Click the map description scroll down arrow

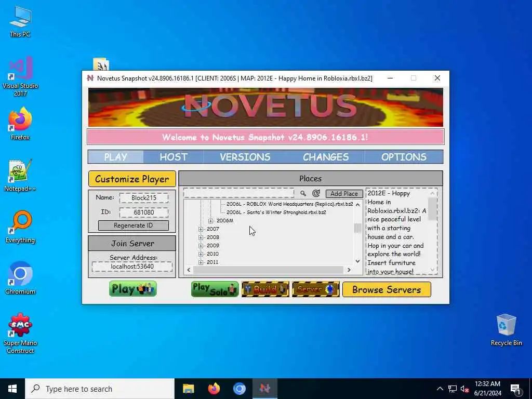point(432,270)
